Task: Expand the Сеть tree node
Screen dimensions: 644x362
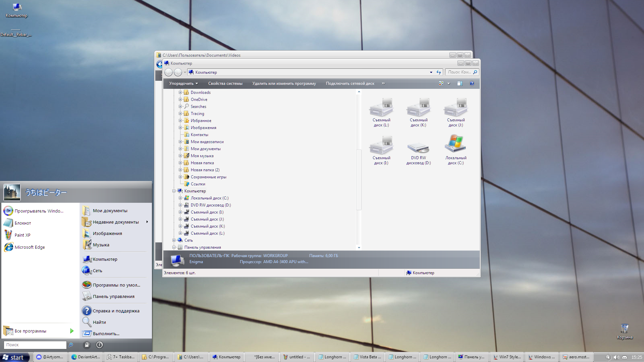Action: tap(174, 240)
